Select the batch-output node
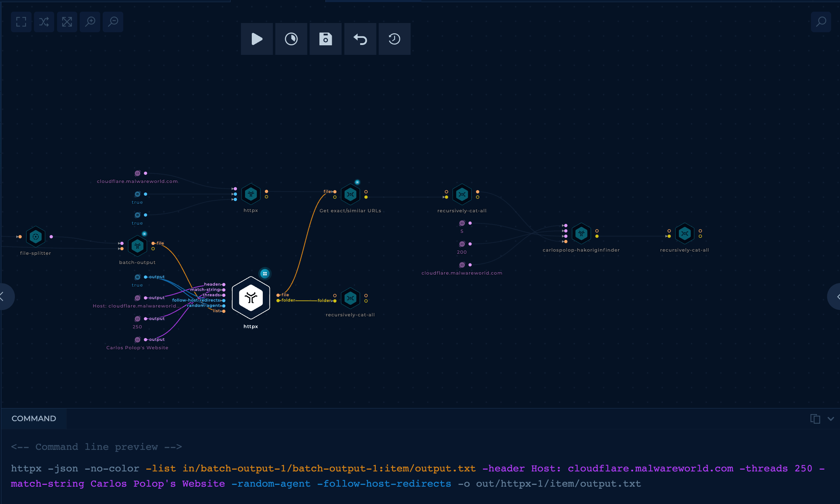 tap(137, 246)
